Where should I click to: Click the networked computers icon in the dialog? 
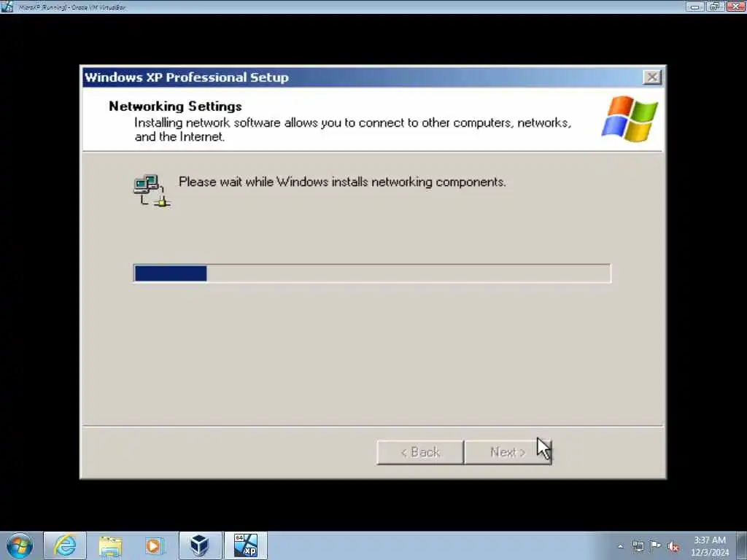[x=152, y=190]
